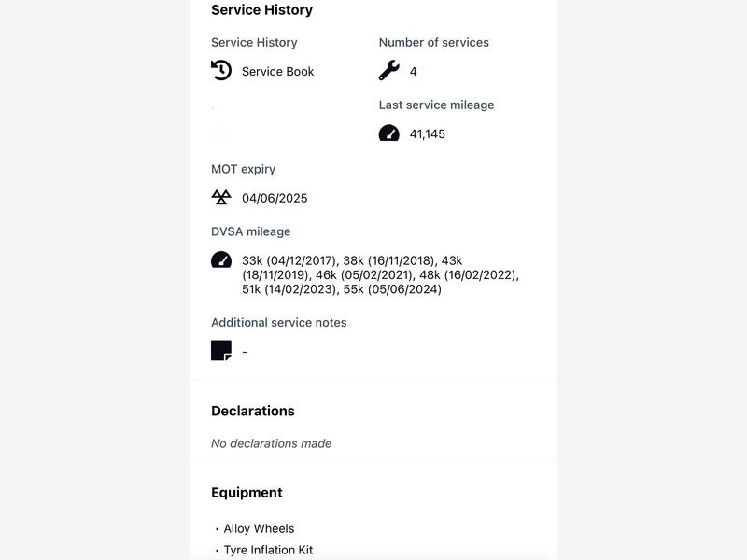Click the No declarations made text
The height and width of the screenshot is (560, 747).
point(271,443)
